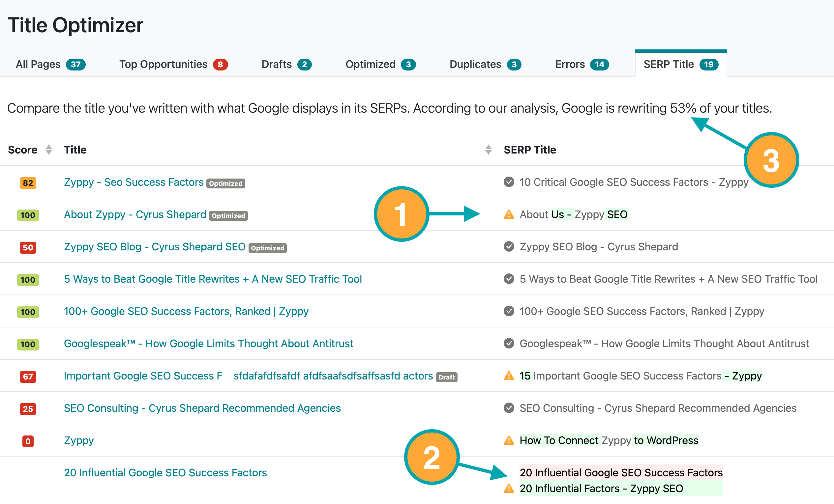
Task: Click the 14 count badge on Errors
Action: point(599,65)
